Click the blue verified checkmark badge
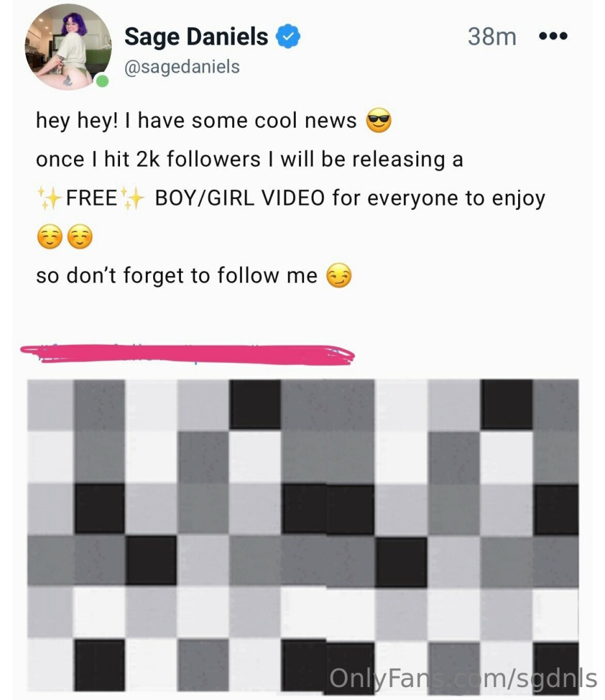 coord(288,36)
